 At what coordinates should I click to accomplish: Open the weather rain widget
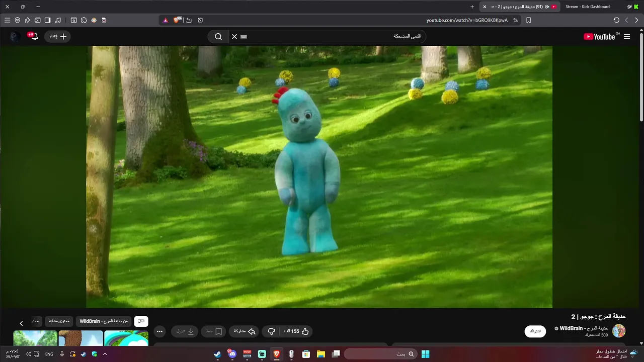tap(617, 354)
